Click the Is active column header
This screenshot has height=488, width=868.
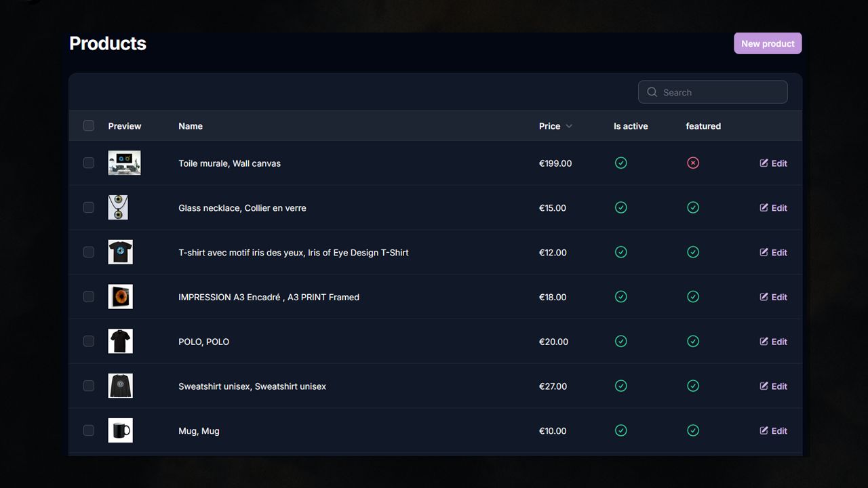click(x=631, y=126)
